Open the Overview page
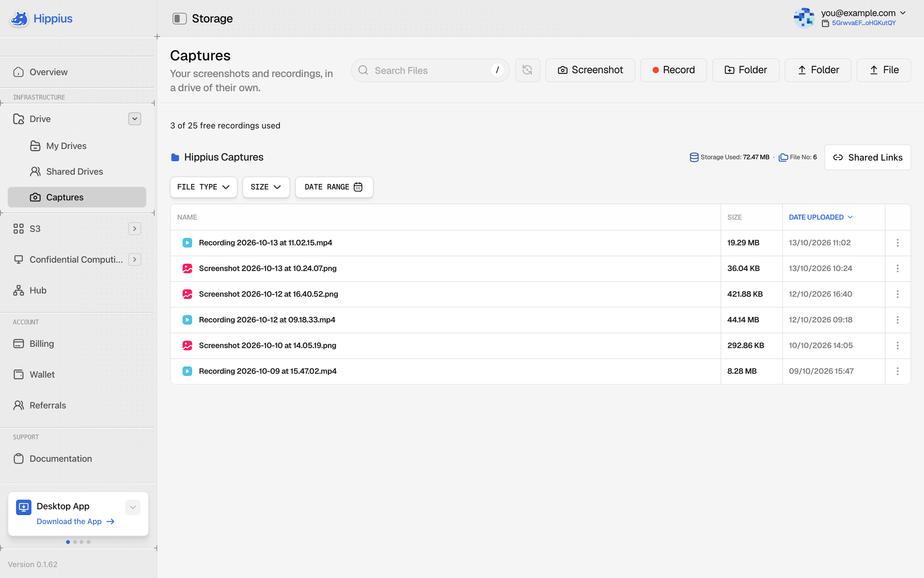This screenshot has height=578, width=924. (40, 72)
